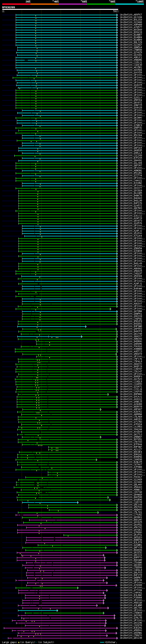This screenshot has width=146, height=644.
Task: Open hit UniRef100_Q16UI5
Action: tap(131, 85)
